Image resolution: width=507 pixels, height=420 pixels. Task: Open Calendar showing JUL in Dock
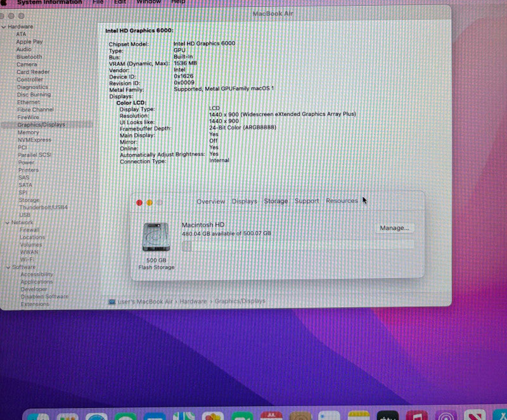pyautogui.click(x=271, y=416)
